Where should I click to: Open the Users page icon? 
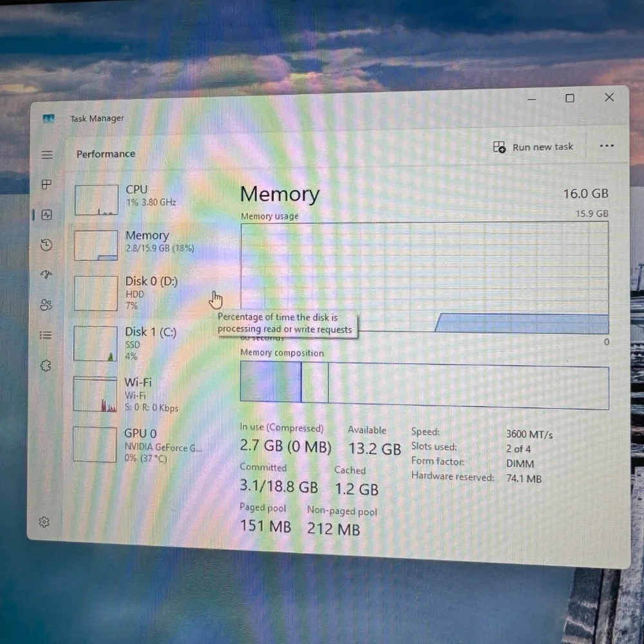[x=46, y=305]
